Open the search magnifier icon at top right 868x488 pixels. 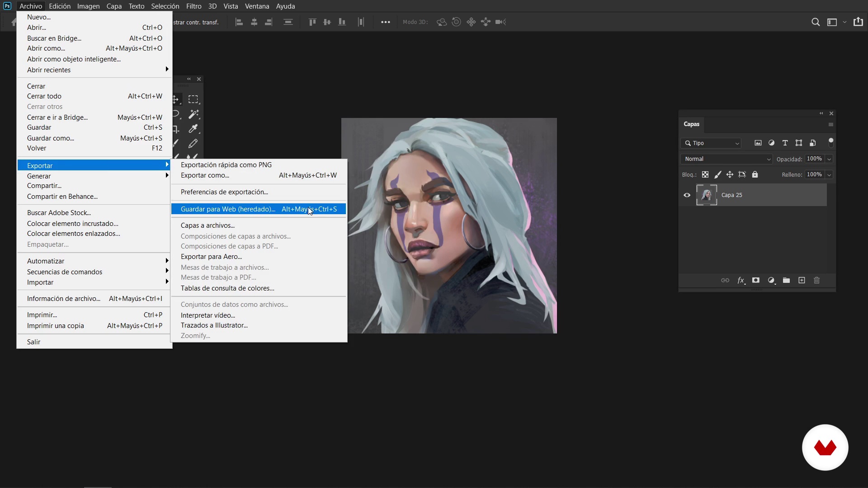[x=816, y=22]
